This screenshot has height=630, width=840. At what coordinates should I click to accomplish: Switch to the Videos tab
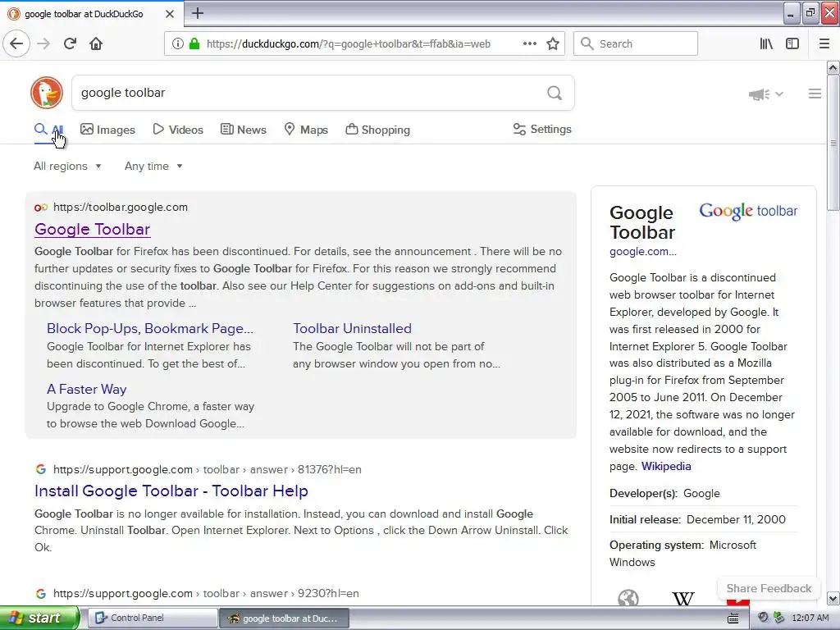coord(178,130)
